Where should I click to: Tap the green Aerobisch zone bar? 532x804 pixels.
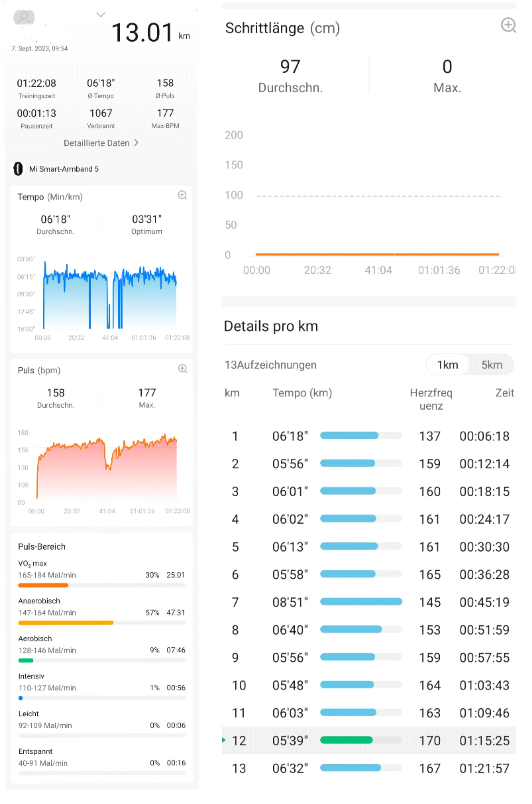click(26, 660)
